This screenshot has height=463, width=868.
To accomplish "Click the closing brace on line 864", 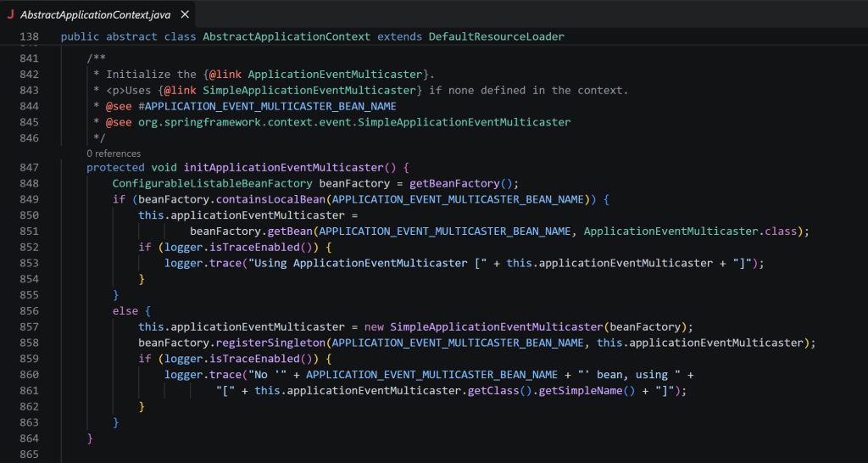I will [x=90, y=438].
